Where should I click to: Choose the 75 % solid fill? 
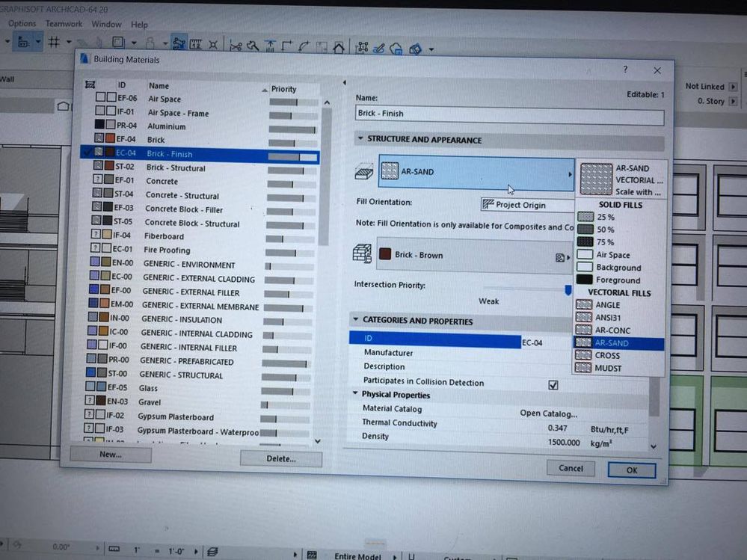click(x=619, y=242)
